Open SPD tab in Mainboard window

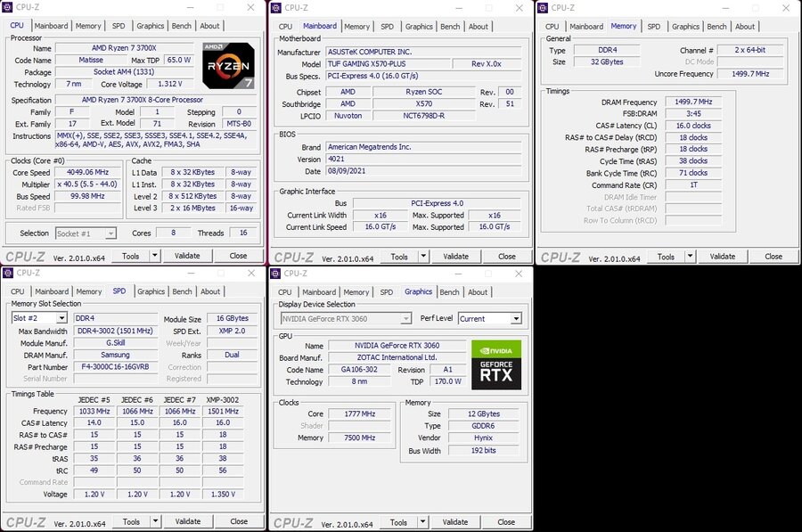[x=388, y=26]
